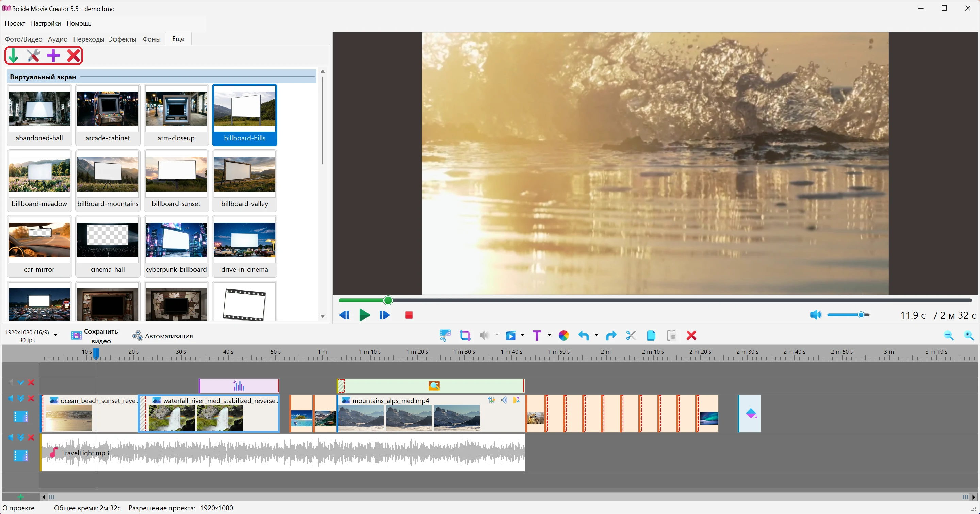Mute the TravelLight.mp3 audio track speaker
980x514 pixels.
coord(10,437)
